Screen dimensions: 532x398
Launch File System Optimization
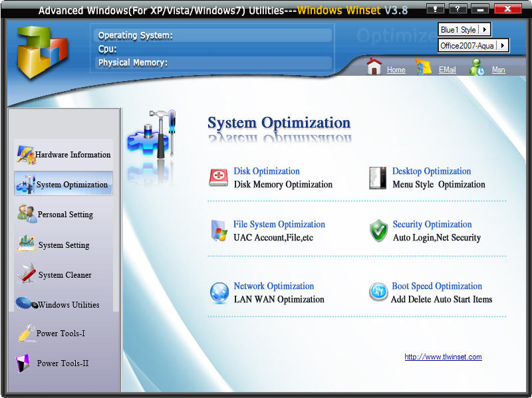coord(279,225)
